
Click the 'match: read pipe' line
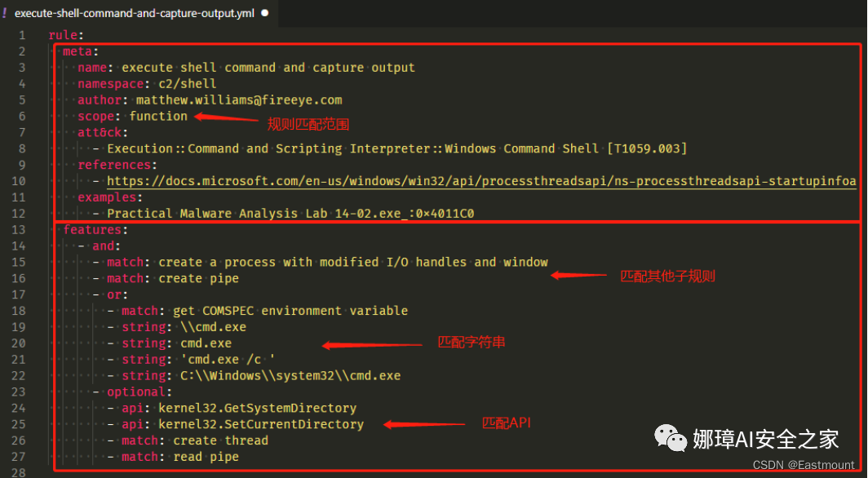[180, 457]
